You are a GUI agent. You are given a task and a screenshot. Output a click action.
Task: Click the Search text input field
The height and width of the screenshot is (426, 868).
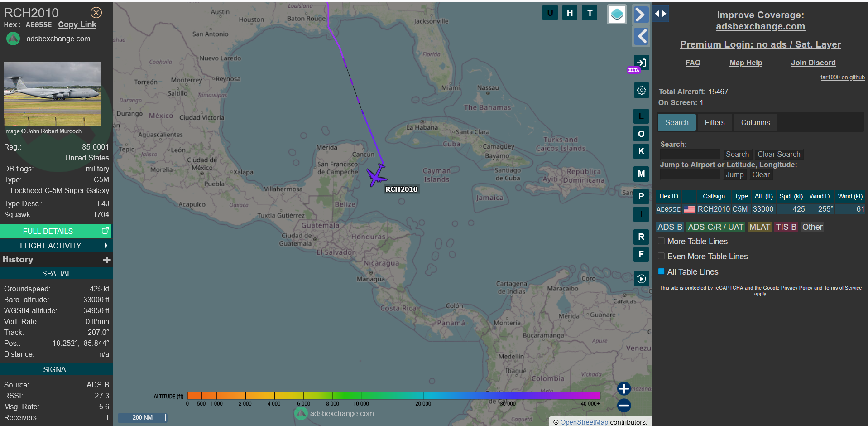point(690,154)
